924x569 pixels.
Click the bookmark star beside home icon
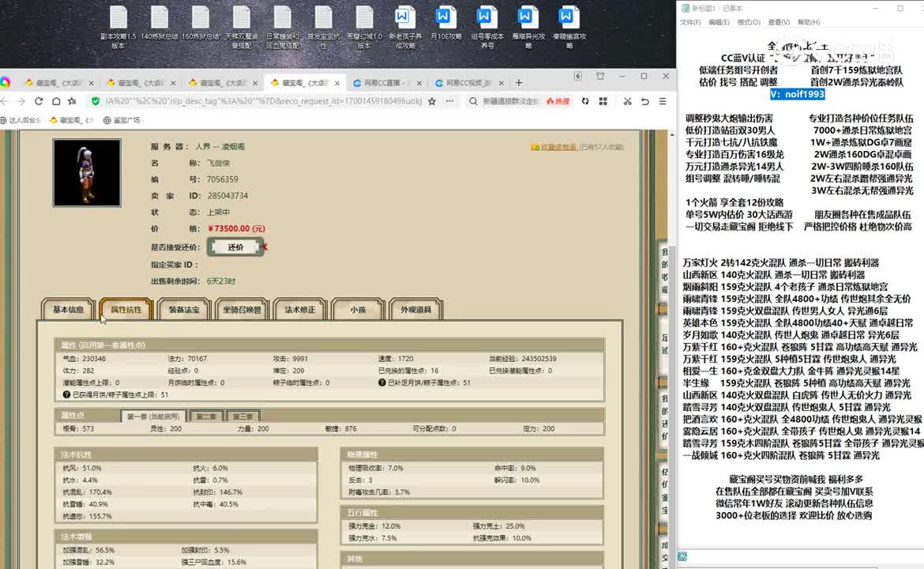coord(72,101)
